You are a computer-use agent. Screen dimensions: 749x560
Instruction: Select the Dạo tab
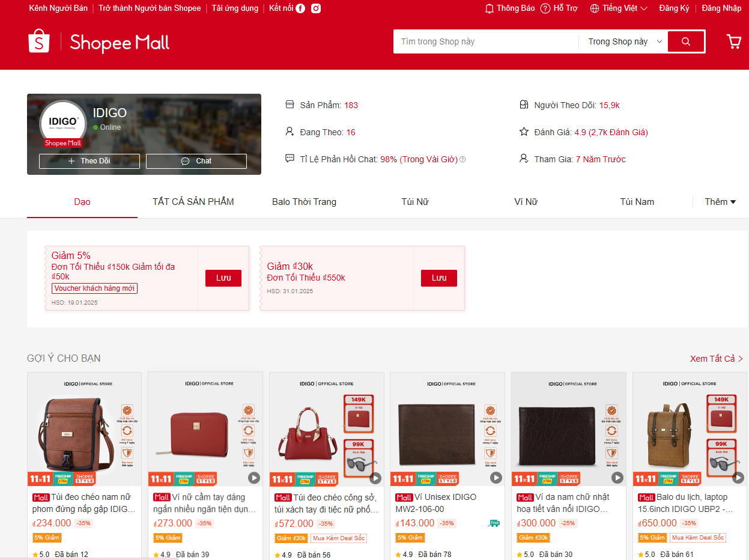click(x=82, y=202)
